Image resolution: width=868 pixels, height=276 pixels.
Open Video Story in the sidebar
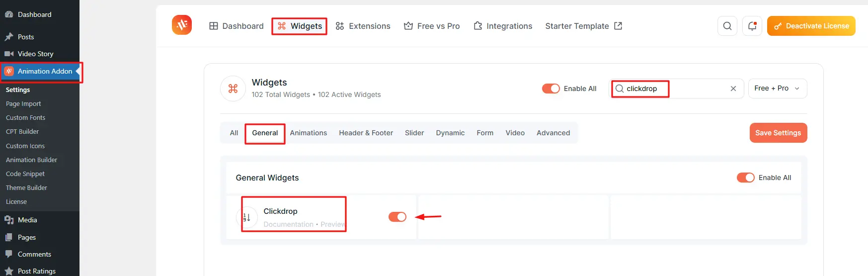click(35, 54)
